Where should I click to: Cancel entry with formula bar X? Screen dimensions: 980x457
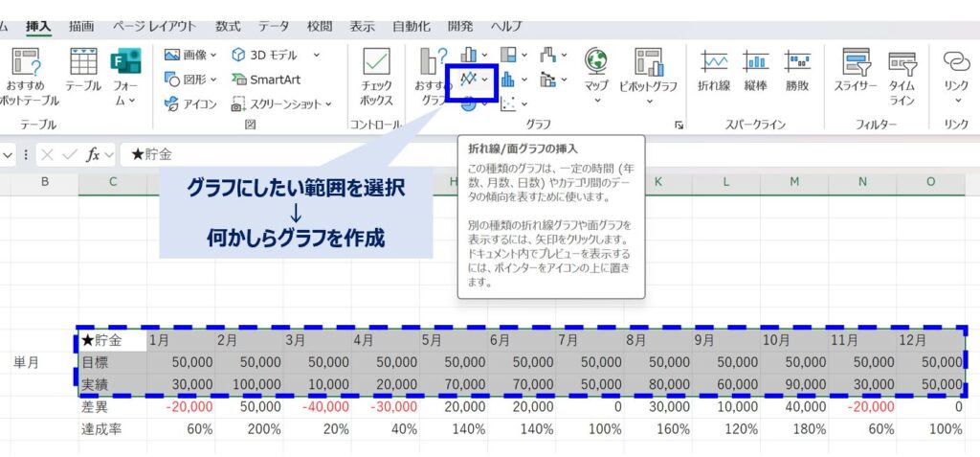(46, 154)
